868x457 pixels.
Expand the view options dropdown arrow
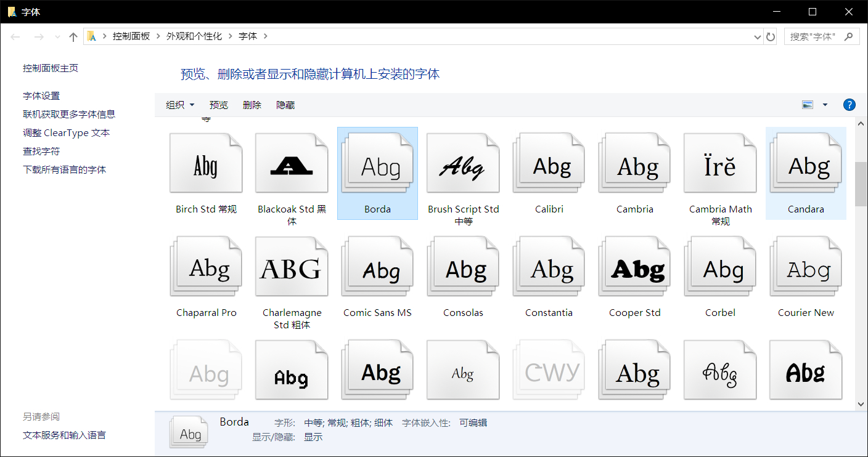[825, 105]
